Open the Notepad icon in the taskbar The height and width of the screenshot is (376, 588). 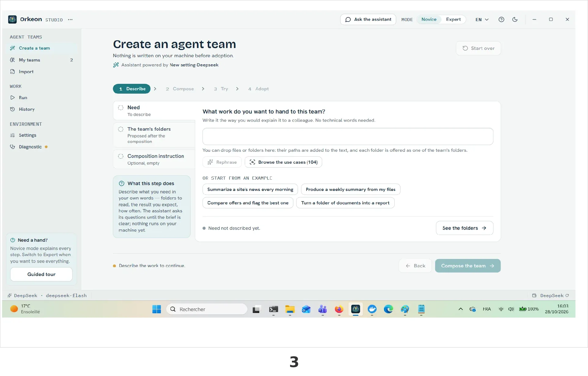click(x=421, y=309)
